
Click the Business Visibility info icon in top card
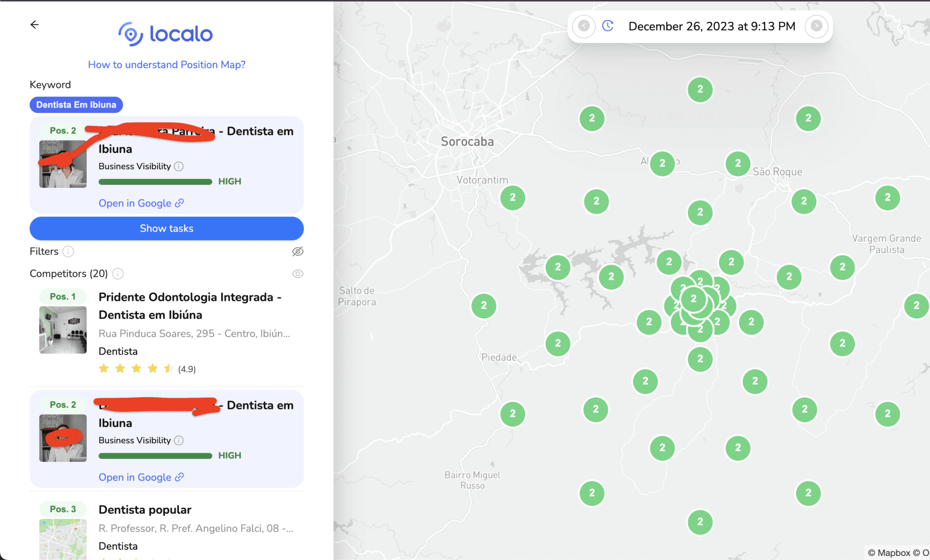coord(179,167)
